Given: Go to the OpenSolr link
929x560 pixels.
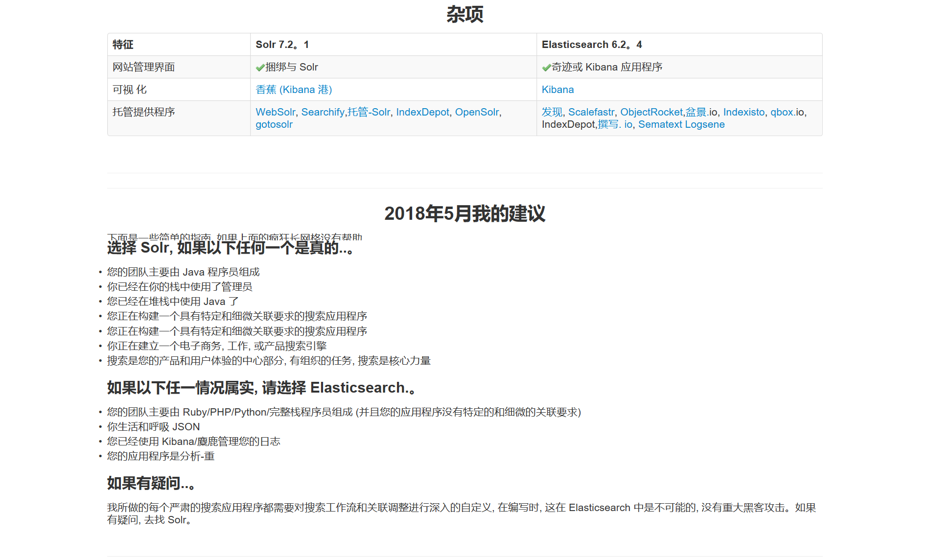Looking at the screenshot, I should [477, 112].
